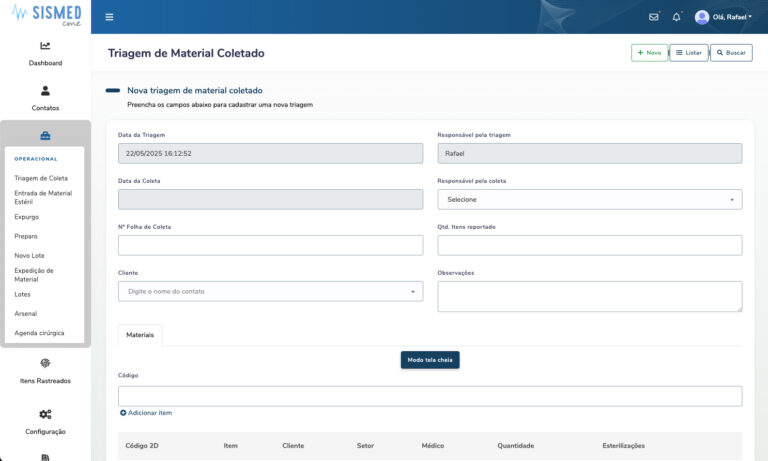Open the Olá, Rafael user menu
This screenshot has width=768, height=461.
click(723, 17)
